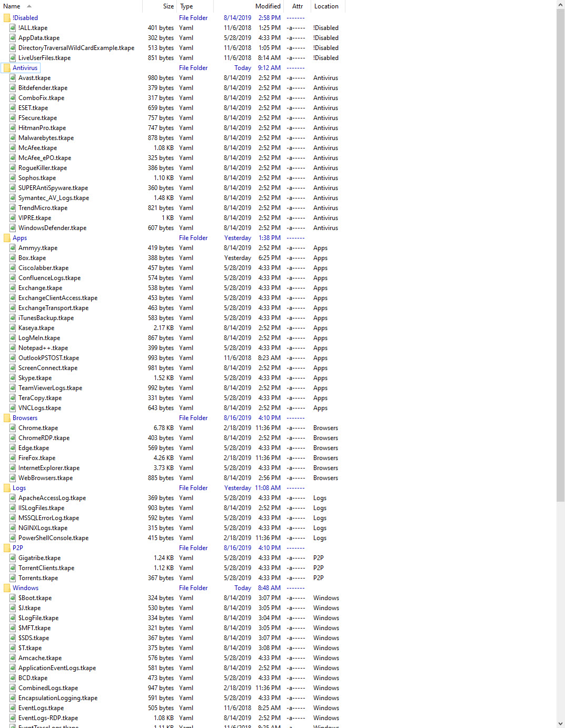
Task: Select VNCLogs.tkape
Action: point(40,408)
